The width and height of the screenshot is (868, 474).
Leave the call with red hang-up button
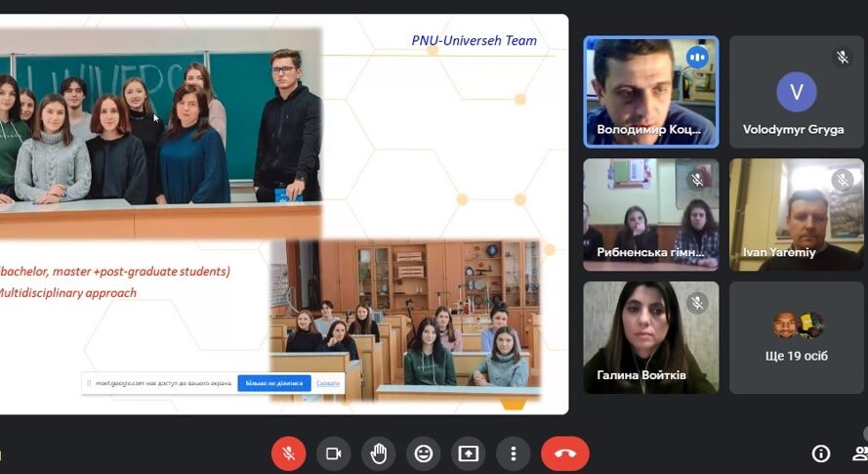pyautogui.click(x=564, y=453)
